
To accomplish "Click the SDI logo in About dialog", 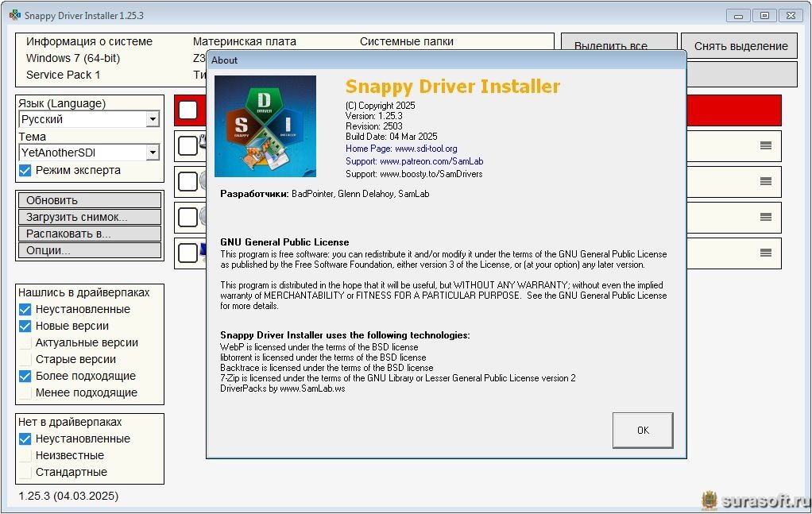I will point(265,126).
